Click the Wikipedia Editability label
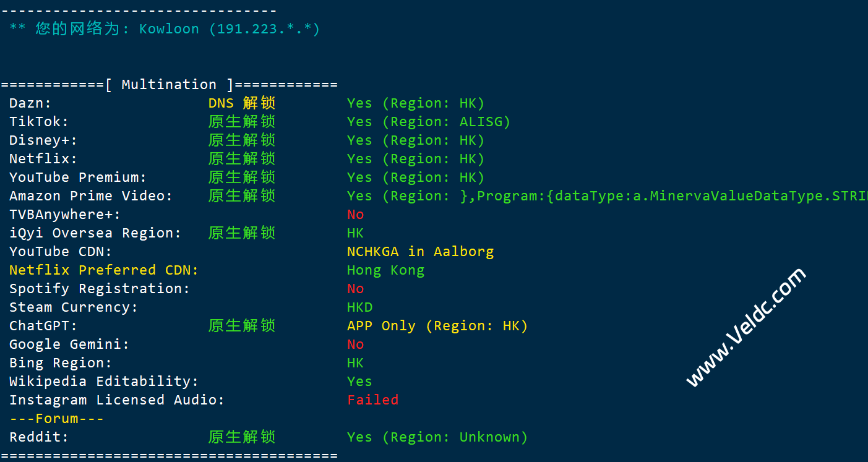 [104, 382]
